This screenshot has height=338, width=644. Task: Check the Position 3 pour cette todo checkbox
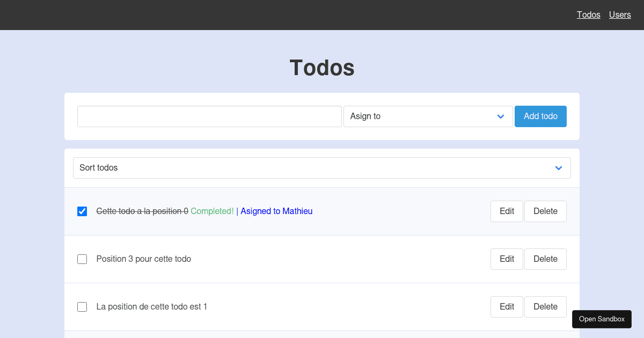[82, 259]
